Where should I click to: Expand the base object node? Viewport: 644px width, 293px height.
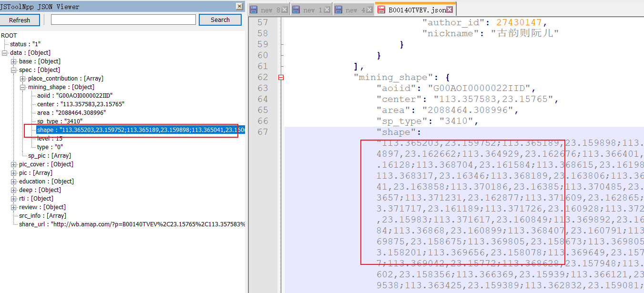click(14, 61)
